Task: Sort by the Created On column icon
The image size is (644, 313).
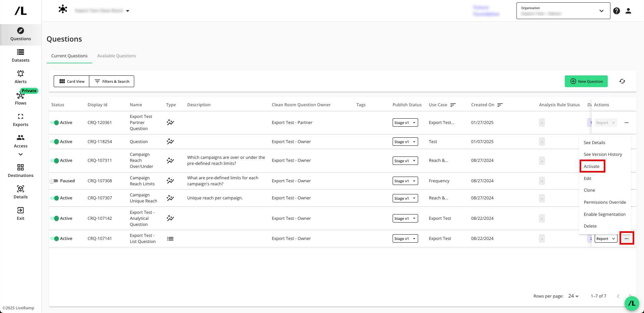Action: tap(500, 105)
